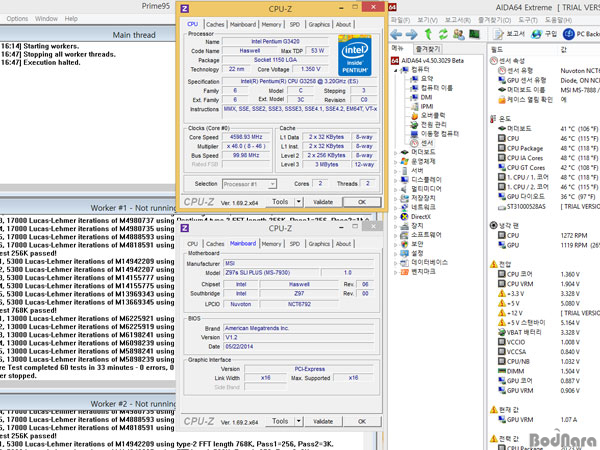Click OK in bottom CPU-Z window
This screenshot has width=600, height=450.
pyautogui.click(x=362, y=421)
